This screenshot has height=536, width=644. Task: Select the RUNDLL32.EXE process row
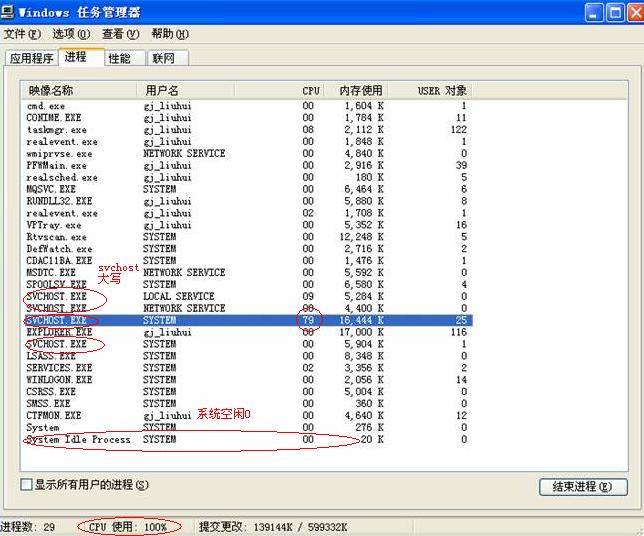click(246, 201)
